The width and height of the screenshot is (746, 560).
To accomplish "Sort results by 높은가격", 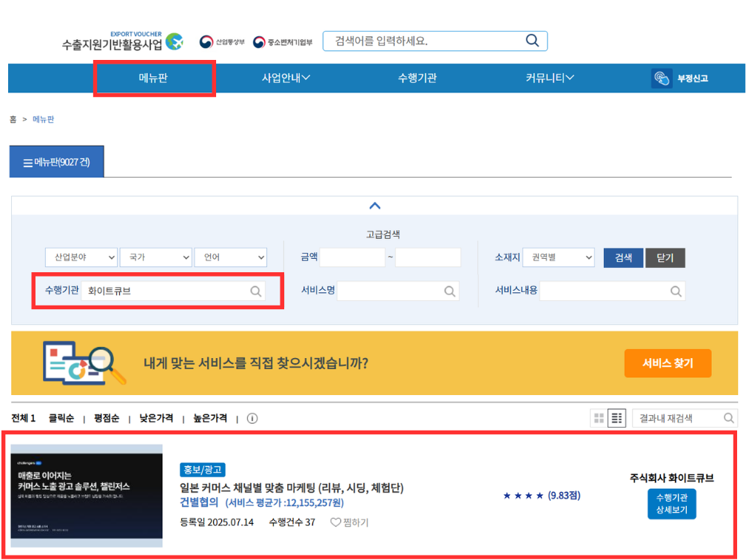I will [210, 419].
